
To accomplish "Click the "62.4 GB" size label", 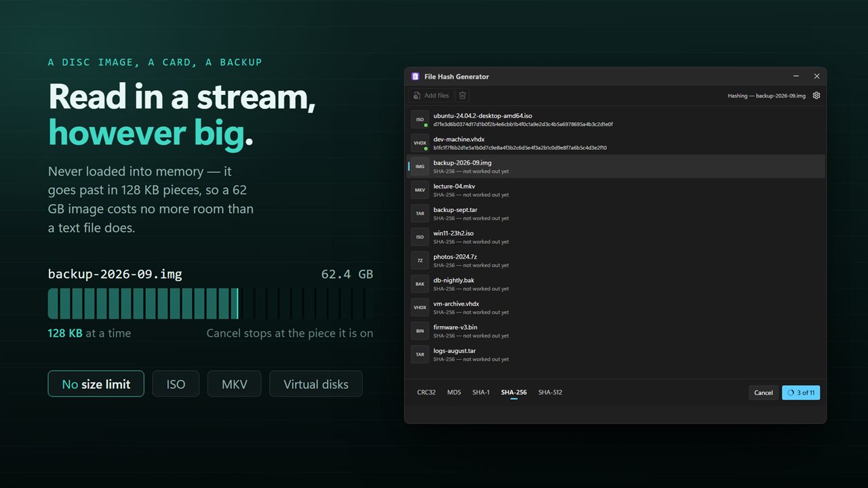I will [x=347, y=274].
